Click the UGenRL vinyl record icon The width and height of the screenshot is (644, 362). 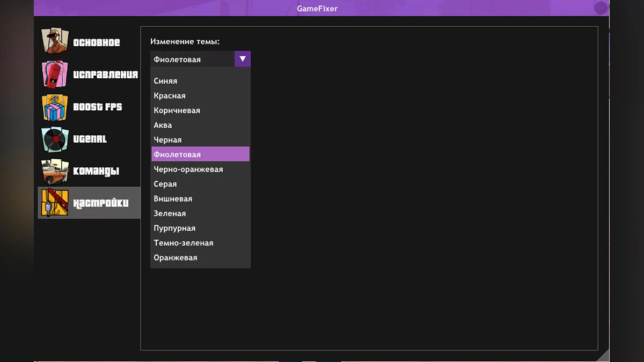coord(55,139)
